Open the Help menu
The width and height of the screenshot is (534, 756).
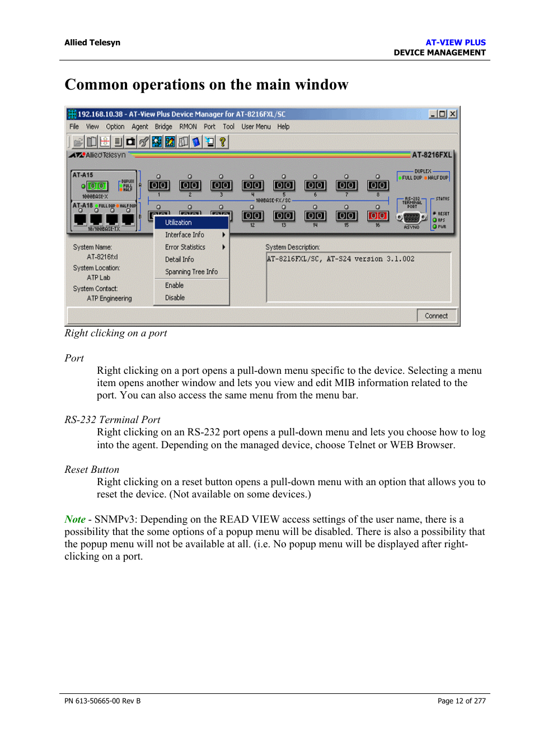pyautogui.click(x=283, y=127)
